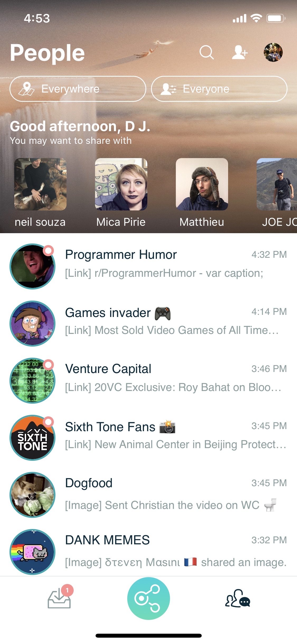
Task: Tap the Venture Capital group avatar
Action: tap(32, 380)
